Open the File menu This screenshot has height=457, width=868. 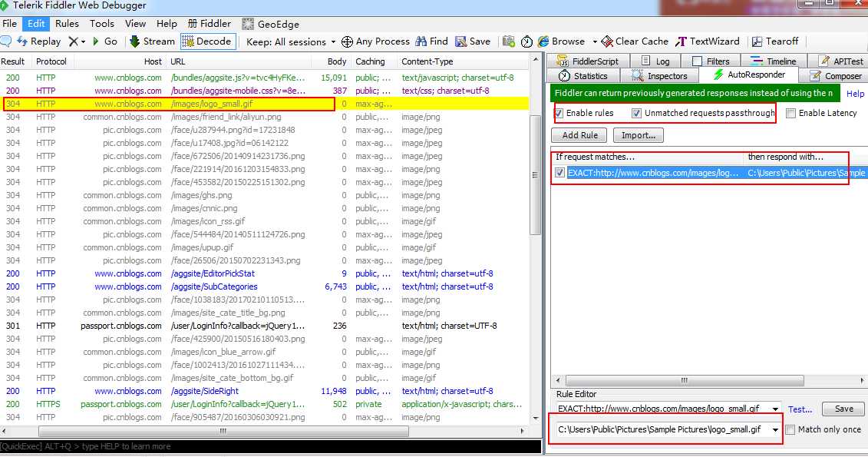(x=9, y=24)
